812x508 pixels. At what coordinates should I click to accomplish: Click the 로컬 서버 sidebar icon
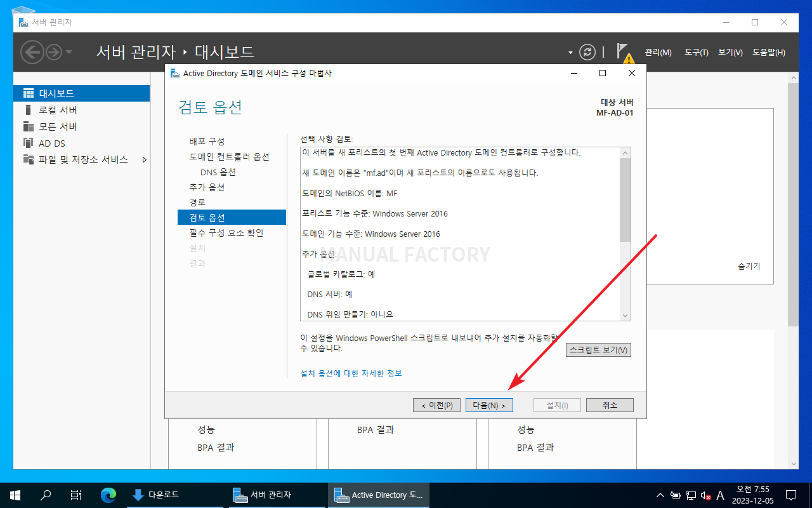pos(28,110)
